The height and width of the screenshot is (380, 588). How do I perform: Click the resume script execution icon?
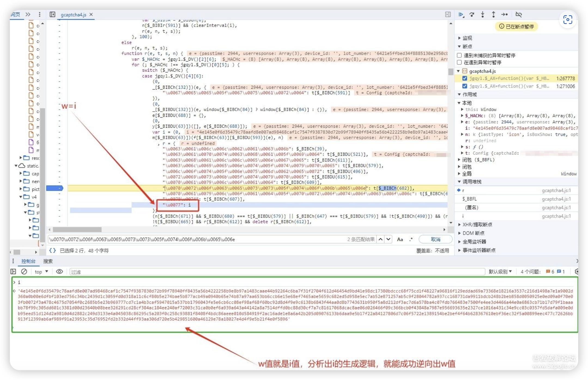click(461, 15)
